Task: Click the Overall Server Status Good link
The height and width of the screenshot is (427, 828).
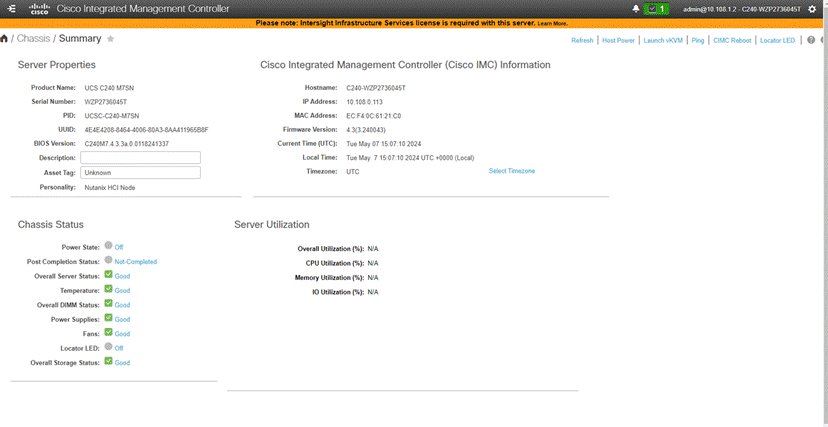Action: (122, 276)
